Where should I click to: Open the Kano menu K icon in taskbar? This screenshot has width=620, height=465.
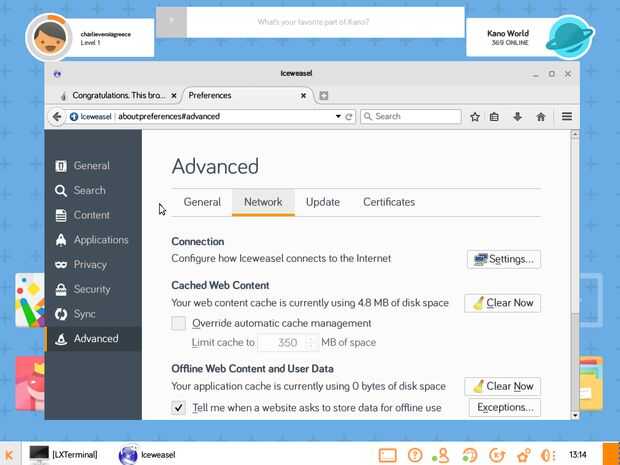point(9,455)
